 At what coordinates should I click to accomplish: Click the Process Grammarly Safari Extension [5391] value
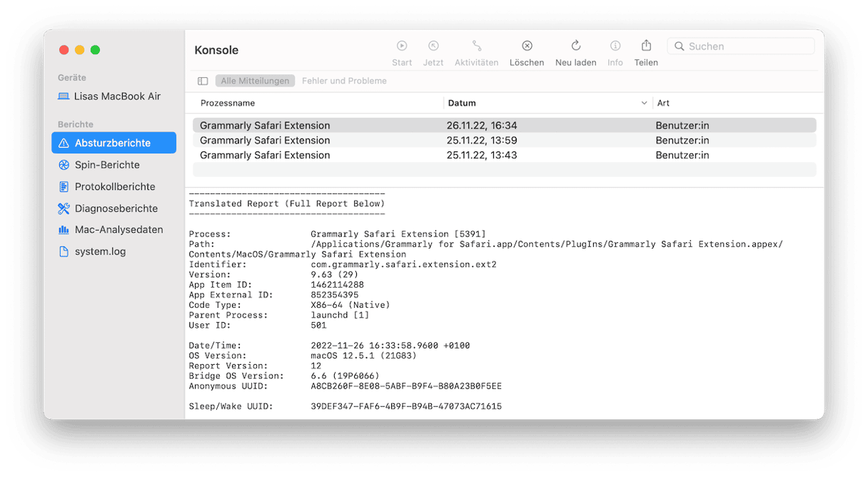[398, 234]
